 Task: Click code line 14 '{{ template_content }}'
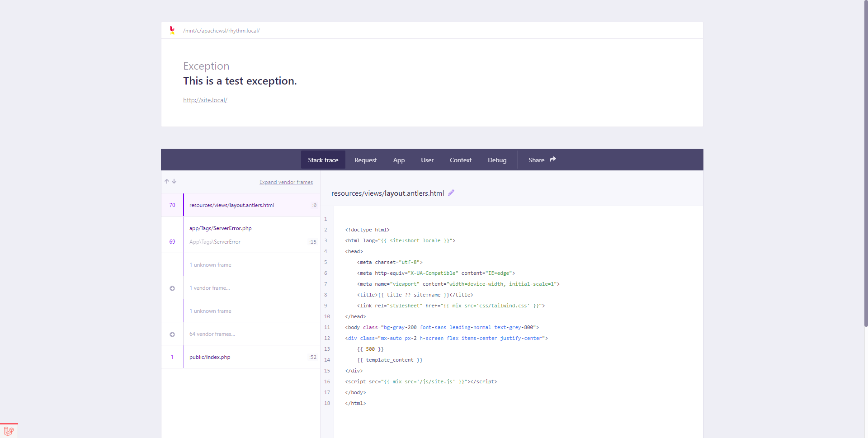click(x=390, y=360)
